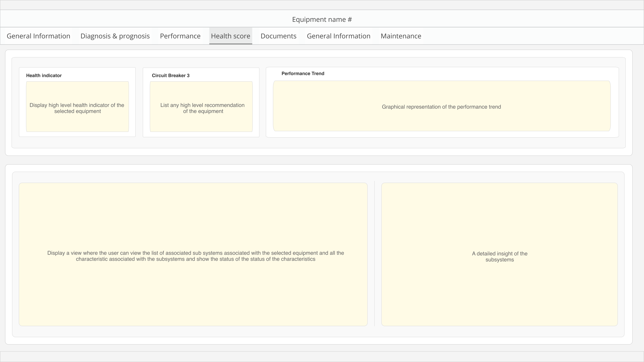Open the Documents tab
Viewport: 644px width, 362px height.
click(278, 36)
